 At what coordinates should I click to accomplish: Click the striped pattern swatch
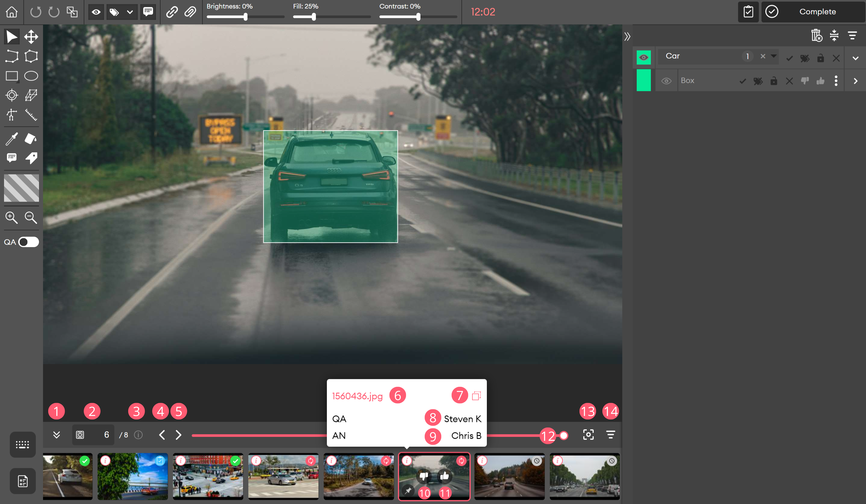(x=21, y=188)
